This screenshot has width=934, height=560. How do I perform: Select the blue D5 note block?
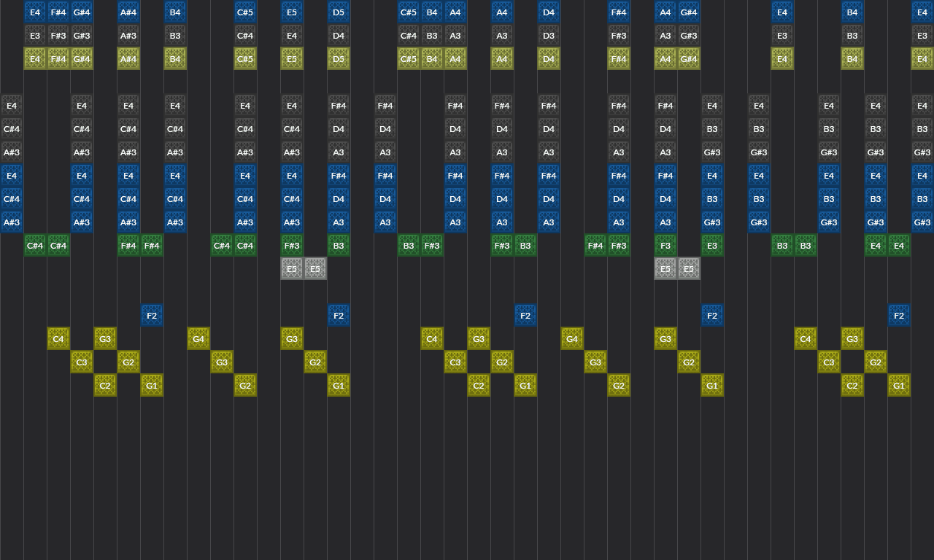coord(339,12)
